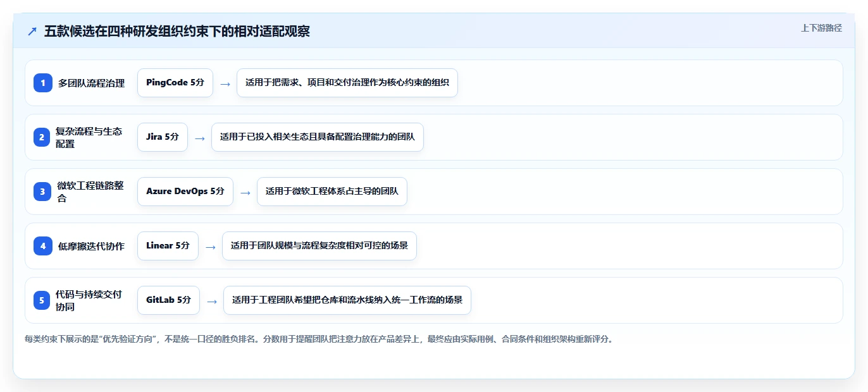The width and height of the screenshot is (868, 392).
Task: Click the arrow after GitLab 5分
Action: 212,302
